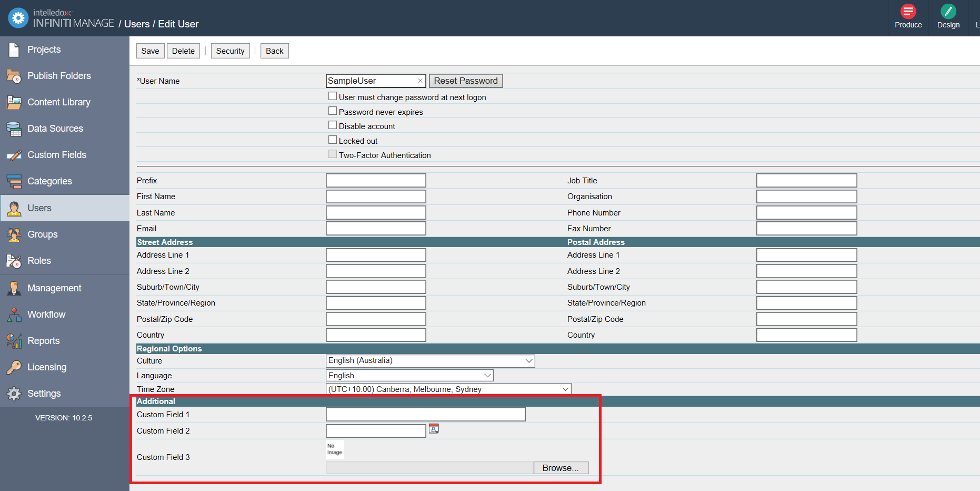The height and width of the screenshot is (491, 980).
Task: Click the Save button
Action: 150,51
